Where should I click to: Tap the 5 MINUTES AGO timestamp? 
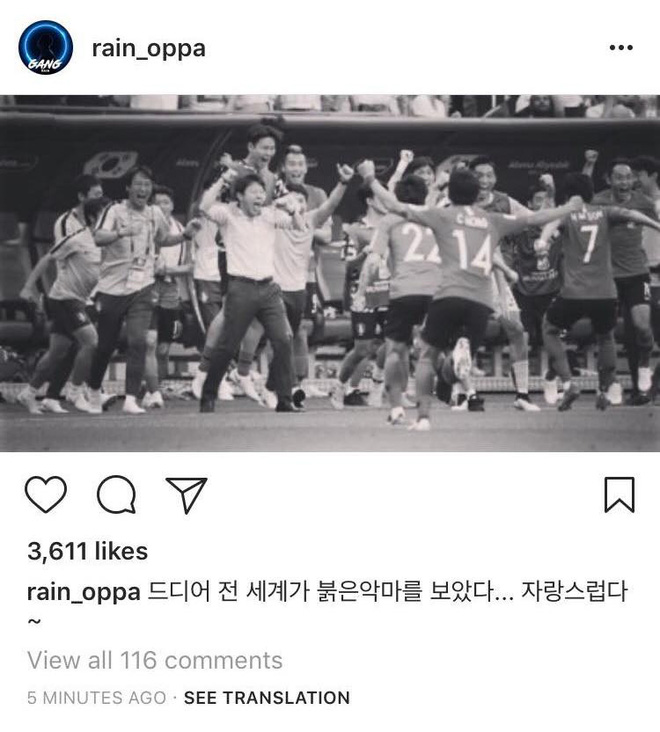click(x=97, y=698)
